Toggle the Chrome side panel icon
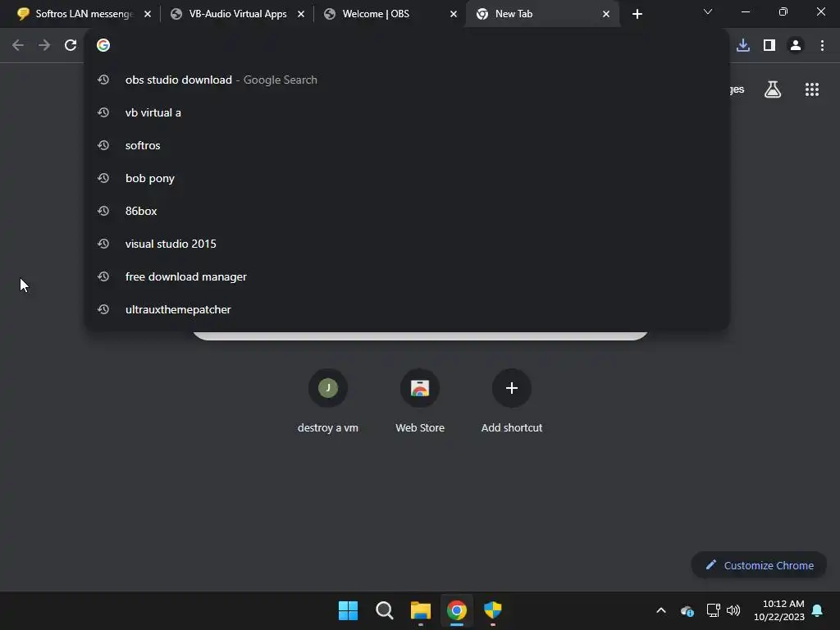840x630 pixels. pyautogui.click(x=769, y=45)
